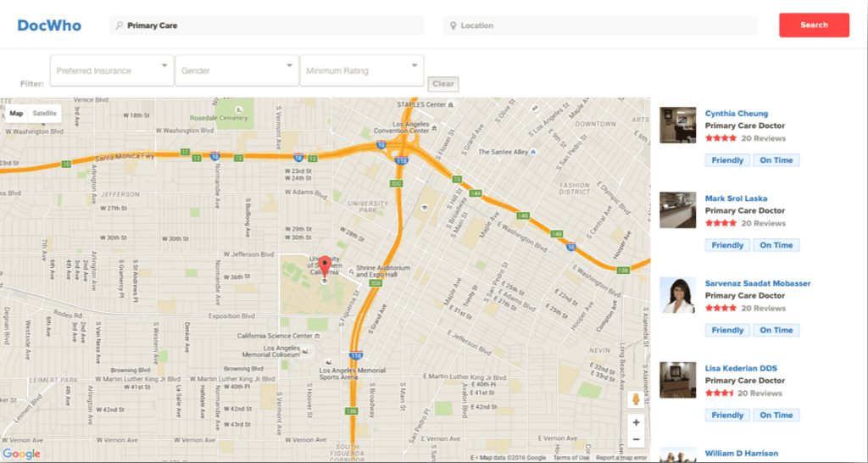Click the Google logo on map
The height and width of the screenshot is (463, 868).
pos(21,455)
